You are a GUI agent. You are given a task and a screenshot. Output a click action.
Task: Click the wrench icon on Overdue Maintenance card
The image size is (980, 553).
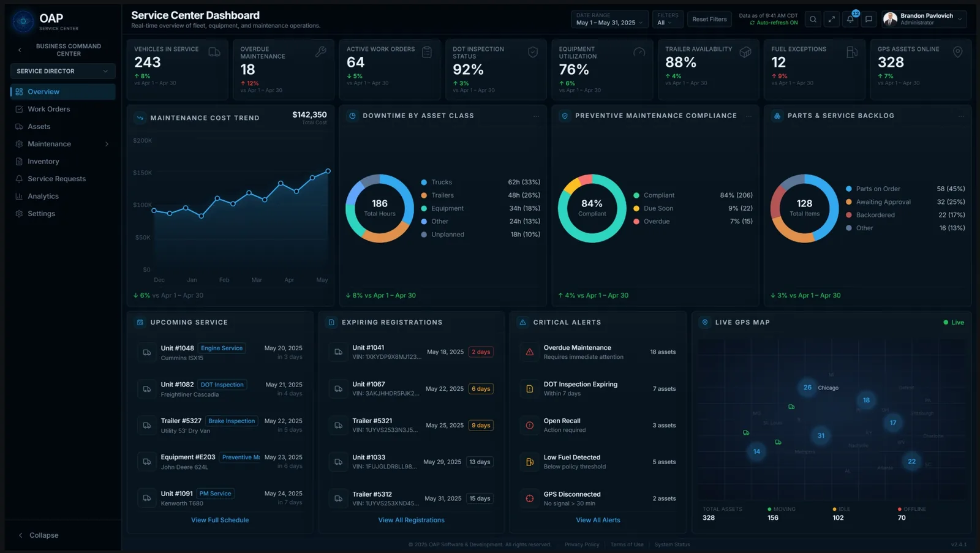[x=320, y=52]
